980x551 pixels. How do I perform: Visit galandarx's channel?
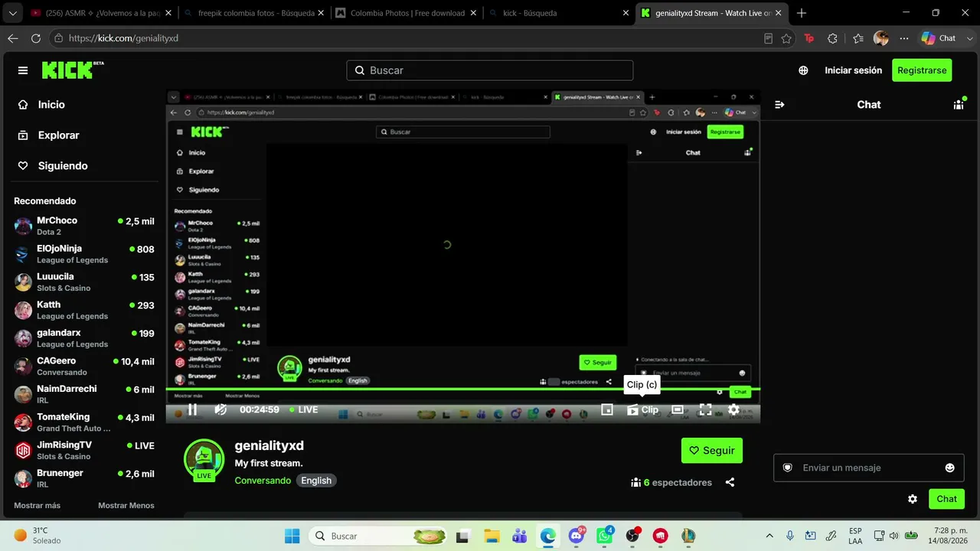[84, 338]
